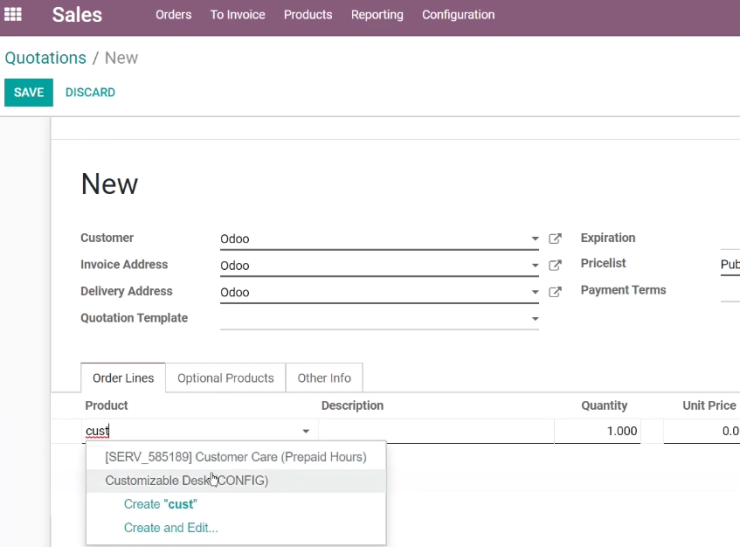Switch to the Other Info tab
The height and width of the screenshot is (547, 740).
324,378
